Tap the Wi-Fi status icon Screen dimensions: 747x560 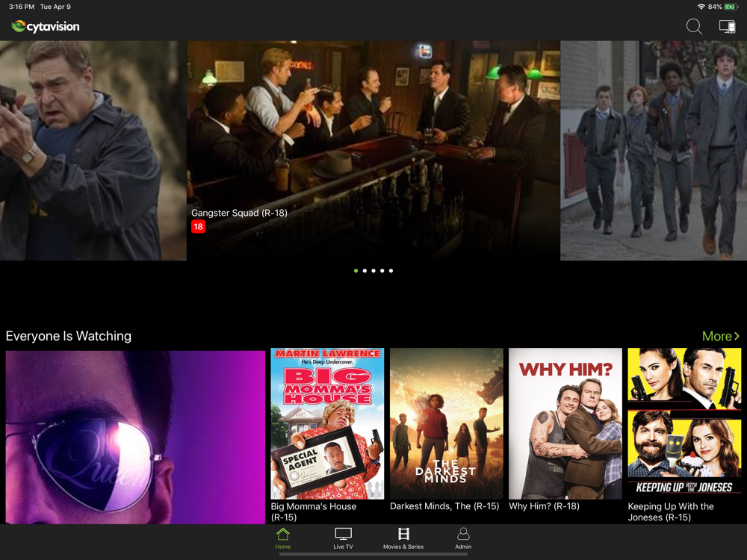701,7
